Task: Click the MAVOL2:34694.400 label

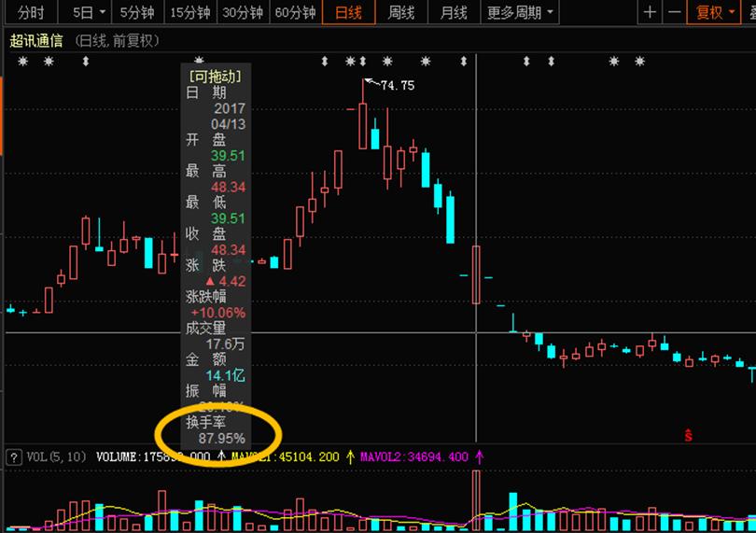Action: tap(414, 456)
